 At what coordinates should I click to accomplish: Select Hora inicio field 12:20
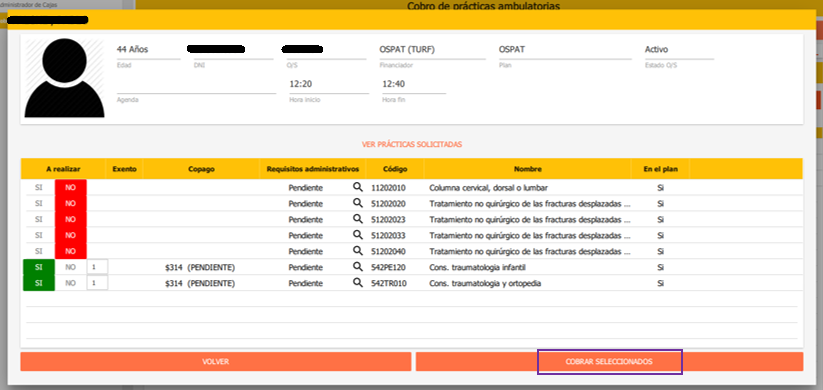coord(329,85)
